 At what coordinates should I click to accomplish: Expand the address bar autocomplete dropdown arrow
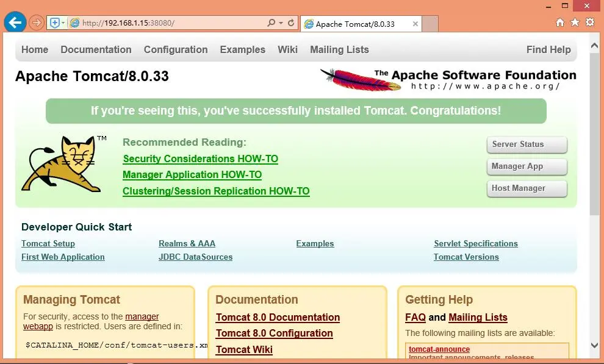pos(281,23)
